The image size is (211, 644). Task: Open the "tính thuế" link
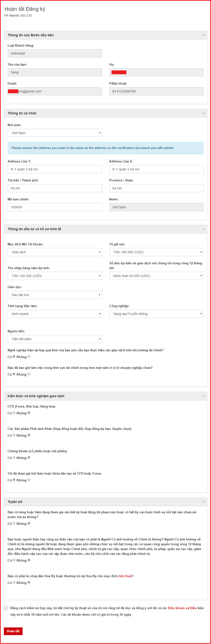pos(125,576)
